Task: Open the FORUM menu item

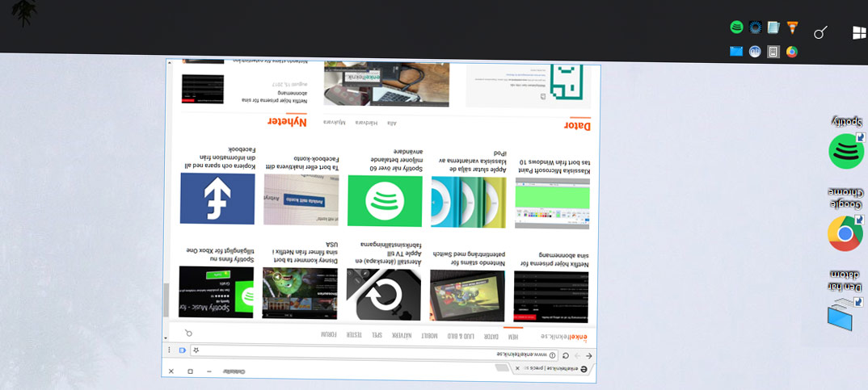Action: click(329, 334)
